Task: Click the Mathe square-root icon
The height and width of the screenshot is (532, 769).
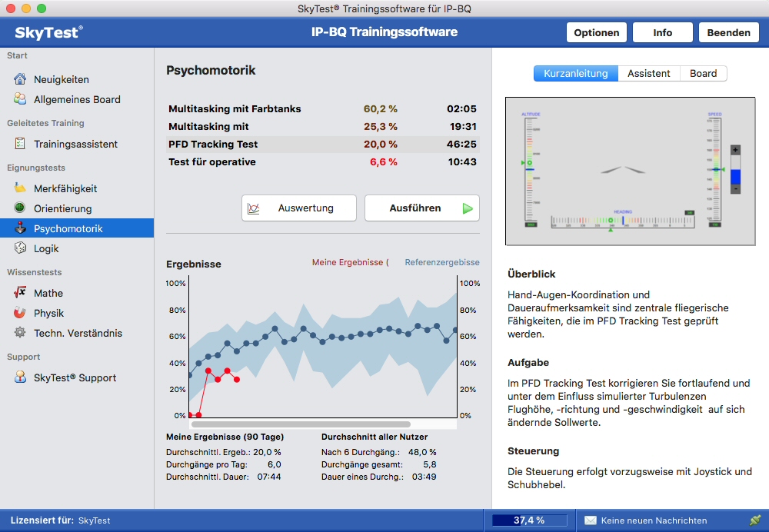Action: tap(20, 293)
